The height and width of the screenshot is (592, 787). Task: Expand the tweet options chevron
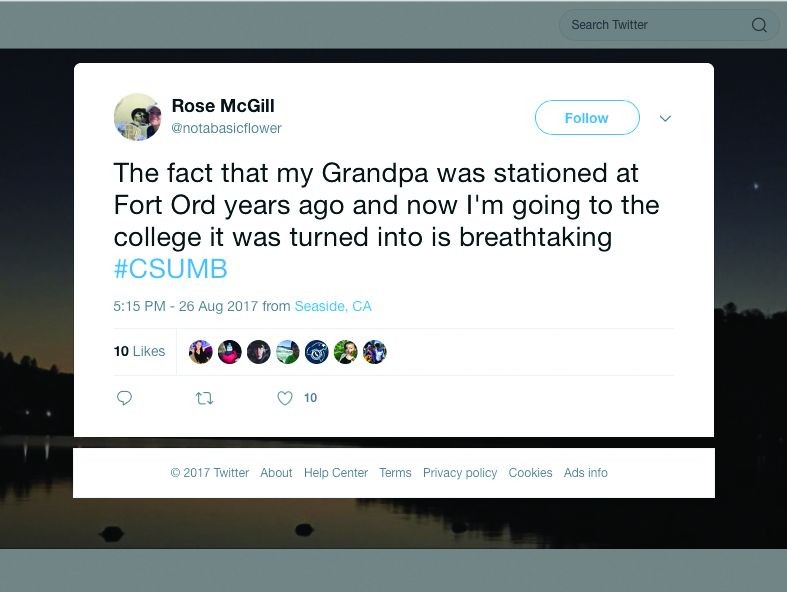pos(665,118)
